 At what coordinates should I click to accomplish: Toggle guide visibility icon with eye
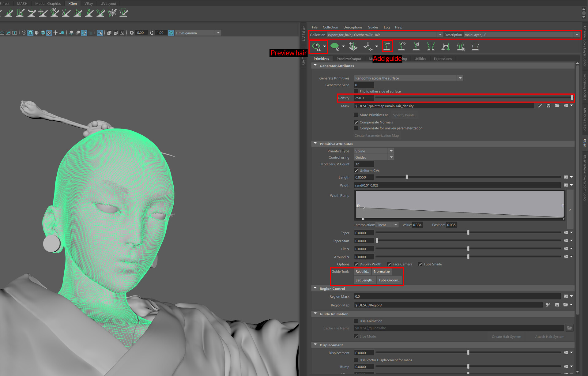(x=402, y=46)
